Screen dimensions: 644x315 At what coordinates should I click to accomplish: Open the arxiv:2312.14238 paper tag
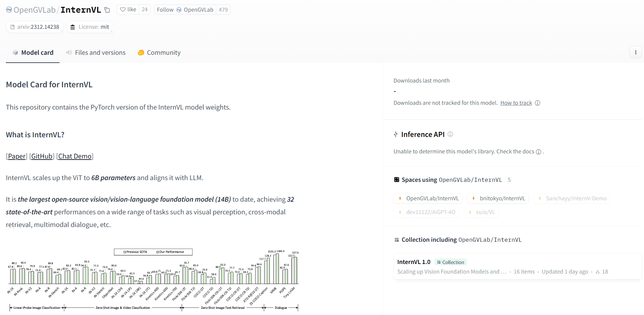tap(35, 27)
